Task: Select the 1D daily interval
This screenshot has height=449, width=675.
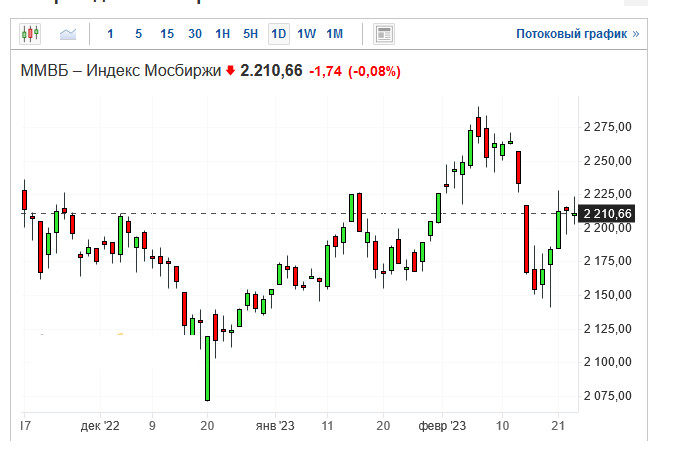Action: [278, 34]
